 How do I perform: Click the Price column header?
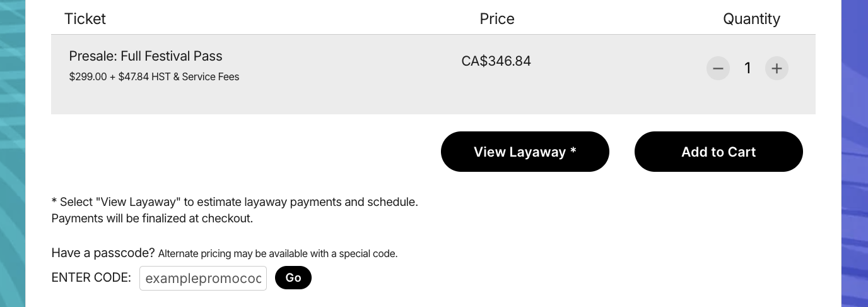[497, 19]
